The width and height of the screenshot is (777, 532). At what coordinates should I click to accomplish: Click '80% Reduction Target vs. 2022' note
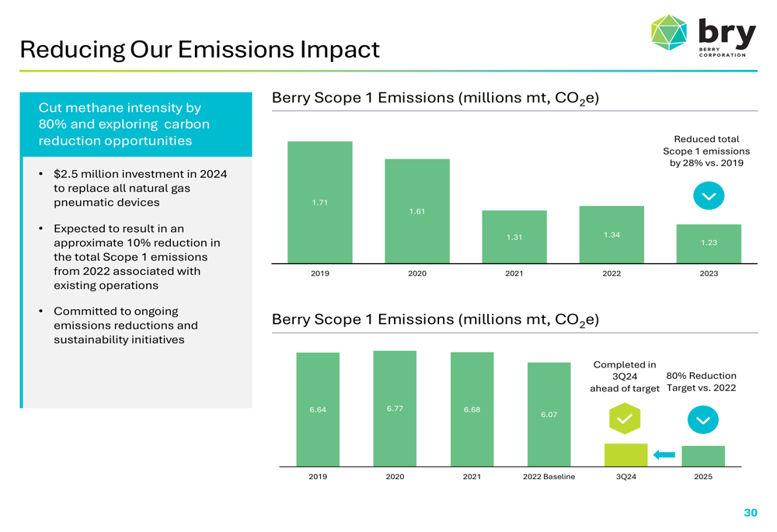point(701,382)
